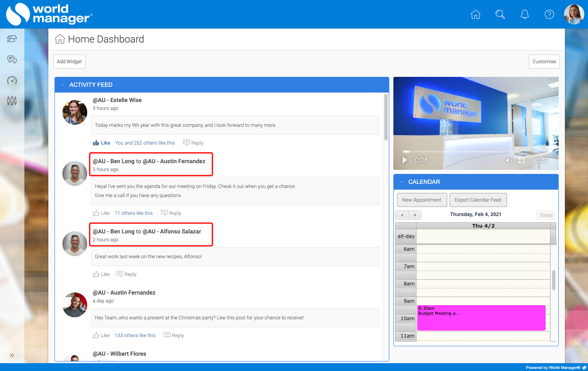Select the 6am calendar slot

coord(483,249)
